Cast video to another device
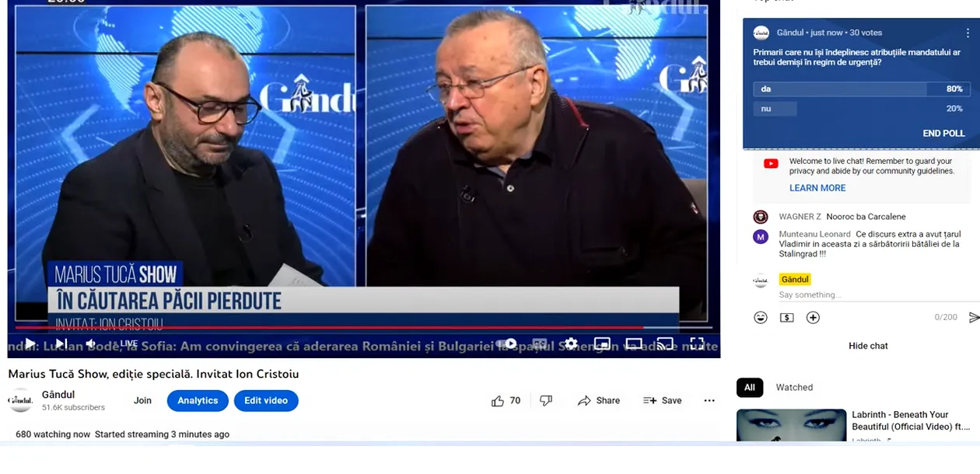This screenshot has width=980, height=474. 665,343
